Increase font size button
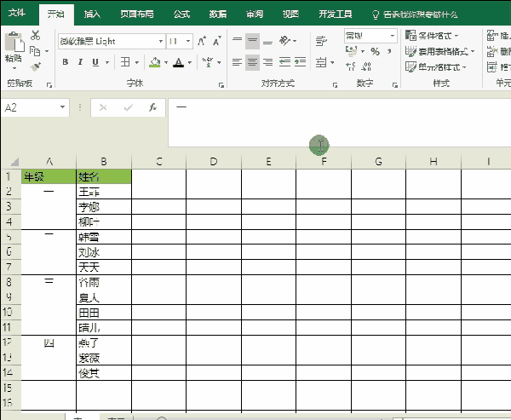This screenshot has height=420, width=511. coord(202,42)
